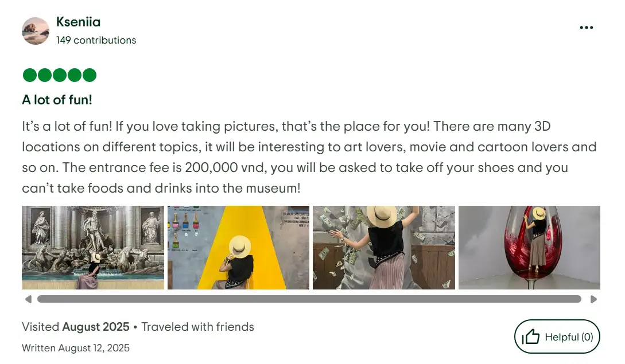625x364 pixels.
Task: Open the three-dot more options menu
Action: pos(587,28)
